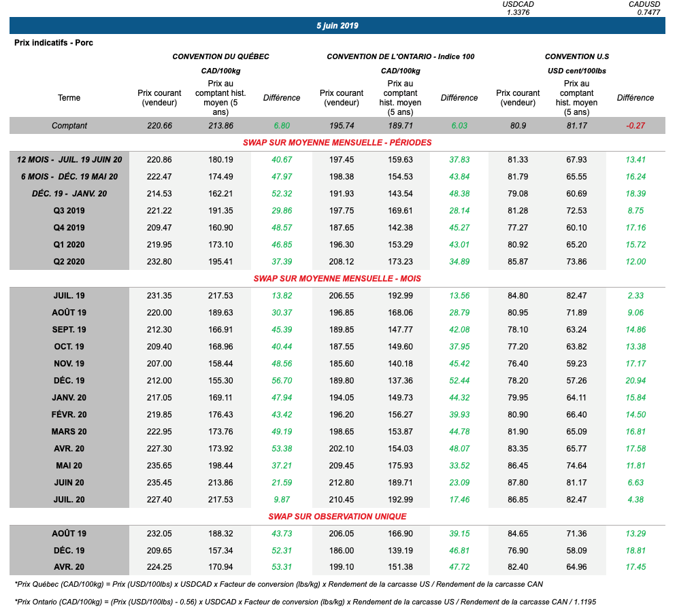Screen dimensions: 679x616
Task: Click the Q3 2019 row label
Action: click(x=69, y=211)
